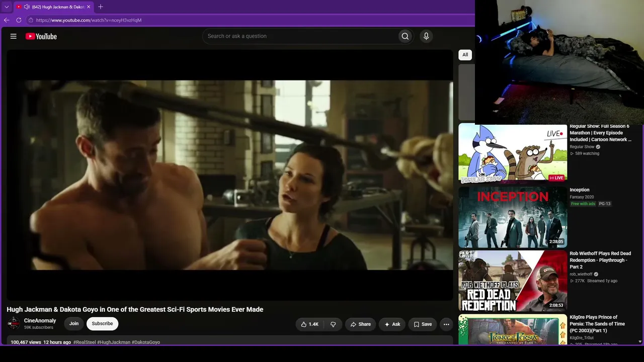View site information icon beside the URL
Screen dimensions: 644x362
point(31,20)
